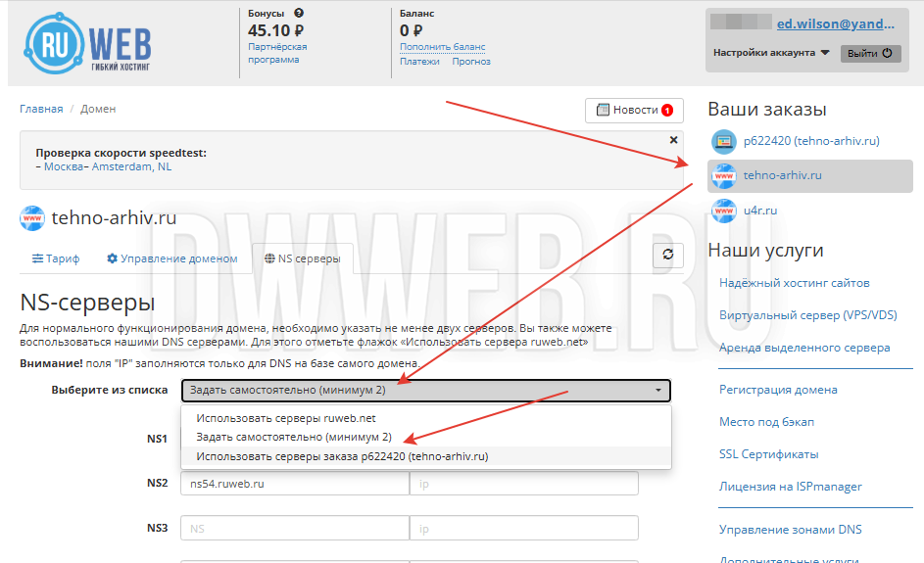Viewport: 924px width, 563px height.
Task: Open the Новости button
Action: coord(634,110)
